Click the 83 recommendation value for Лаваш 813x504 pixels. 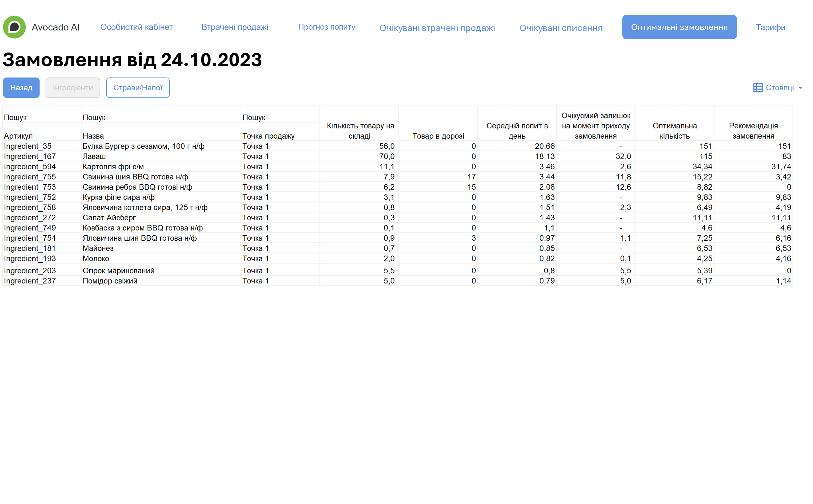786,156
